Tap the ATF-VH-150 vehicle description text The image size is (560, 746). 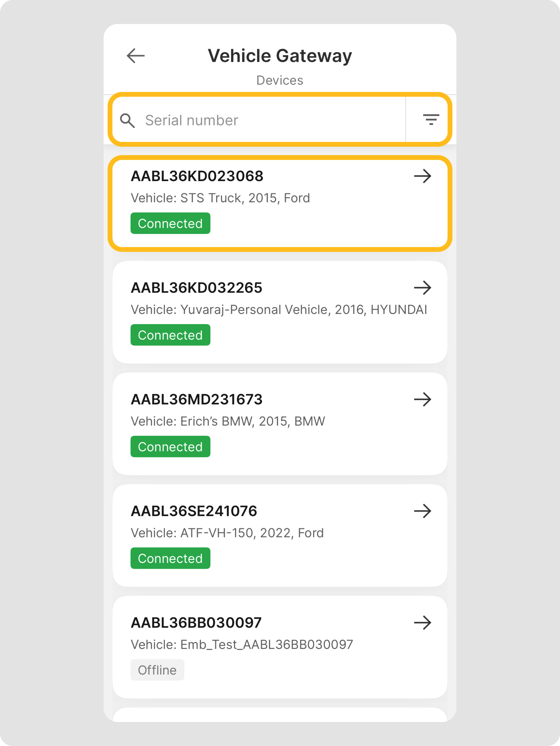227,533
